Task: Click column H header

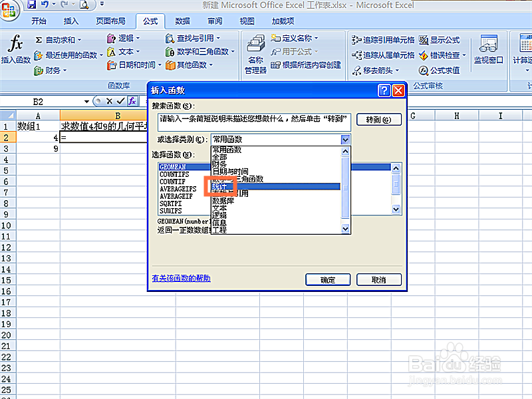Action: point(457,116)
